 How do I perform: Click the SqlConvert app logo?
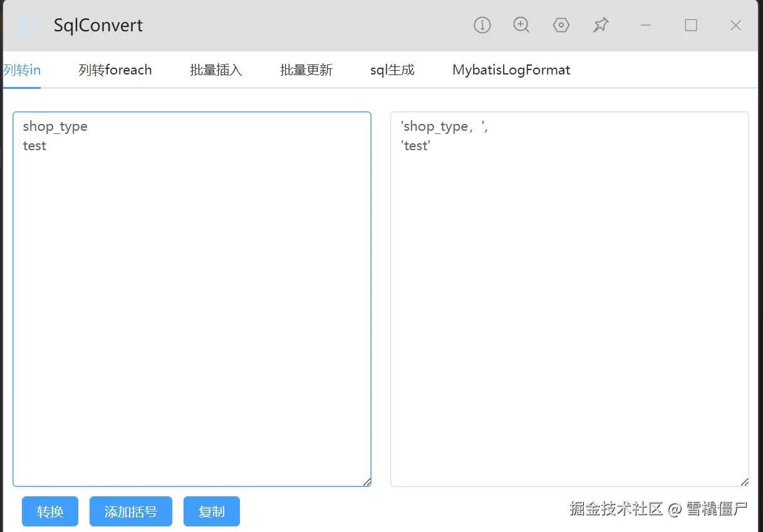pos(28,25)
